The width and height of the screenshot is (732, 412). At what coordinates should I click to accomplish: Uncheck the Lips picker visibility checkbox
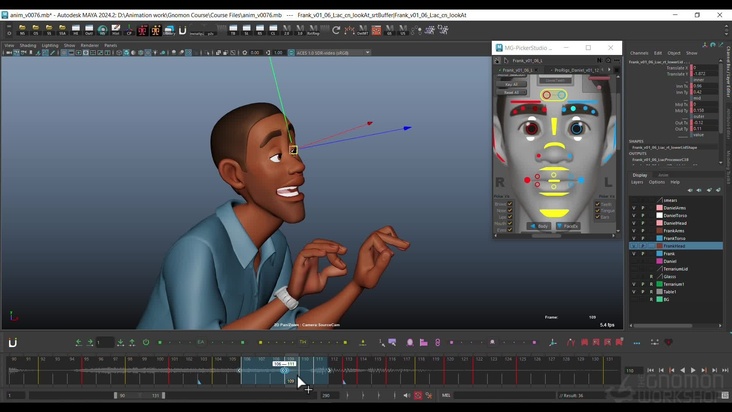click(x=510, y=217)
